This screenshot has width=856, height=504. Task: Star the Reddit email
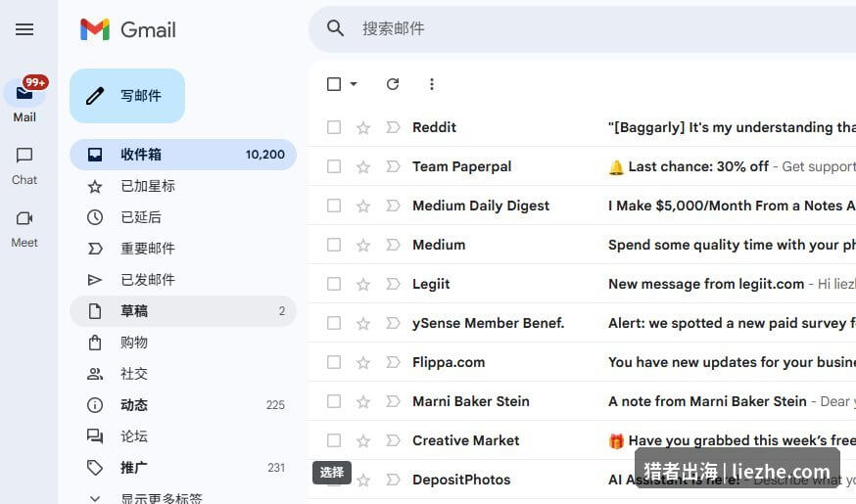tap(363, 127)
